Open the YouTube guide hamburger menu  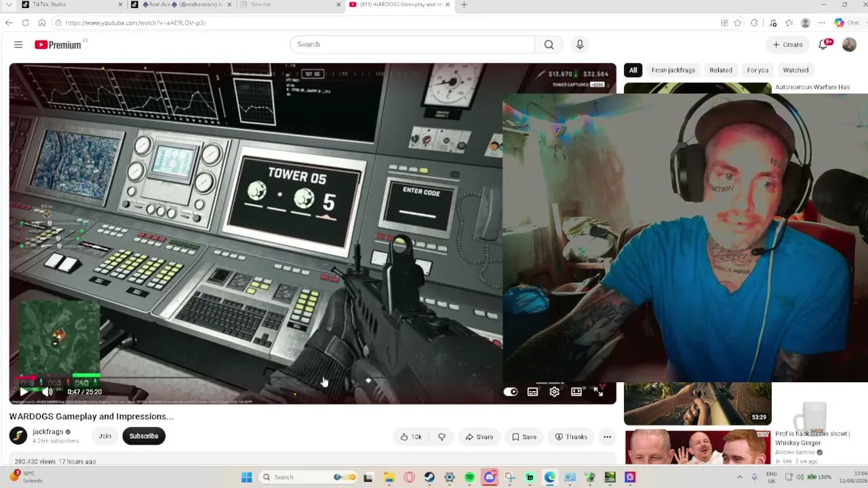coord(18,45)
